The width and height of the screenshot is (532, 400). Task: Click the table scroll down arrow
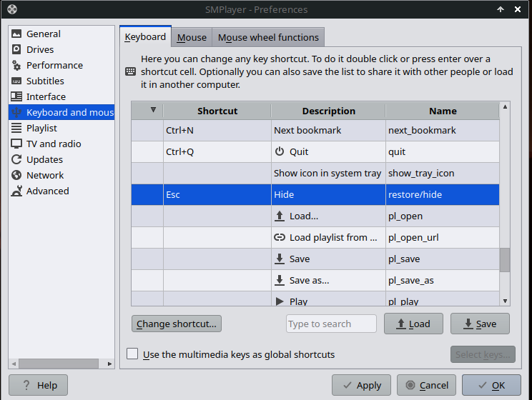coord(505,301)
